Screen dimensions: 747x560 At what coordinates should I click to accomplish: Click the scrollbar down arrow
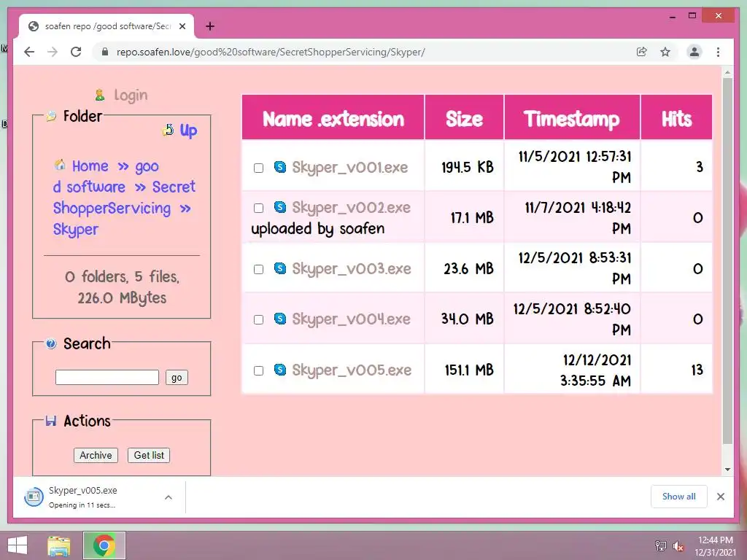pos(727,469)
